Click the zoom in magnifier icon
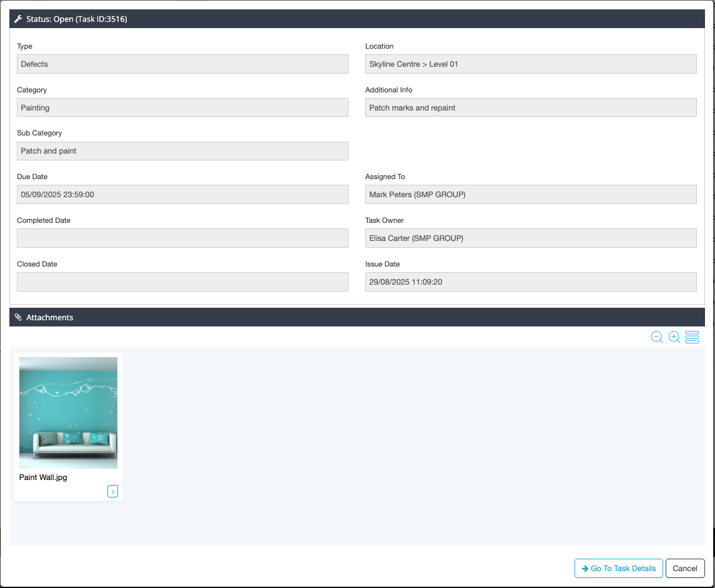The width and height of the screenshot is (715, 588). [674, 337]
